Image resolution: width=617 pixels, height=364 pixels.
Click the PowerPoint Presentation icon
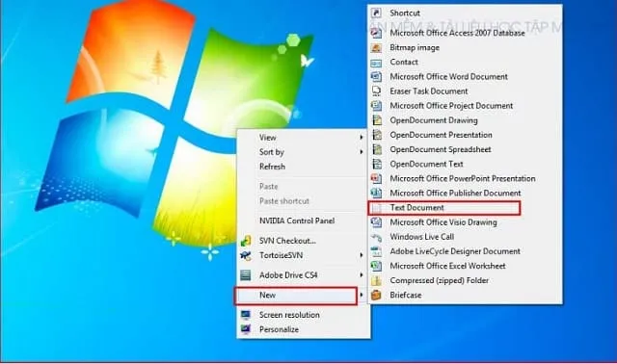376,178
